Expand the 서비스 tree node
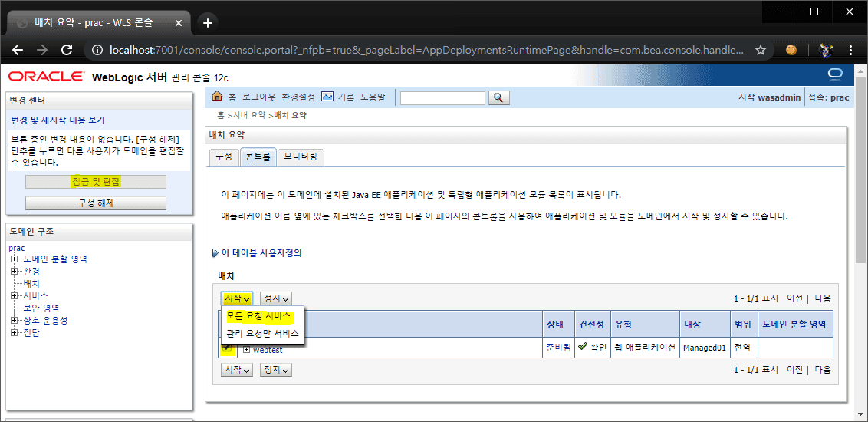Viewport: 868px width, 422px height. point(14,295)
